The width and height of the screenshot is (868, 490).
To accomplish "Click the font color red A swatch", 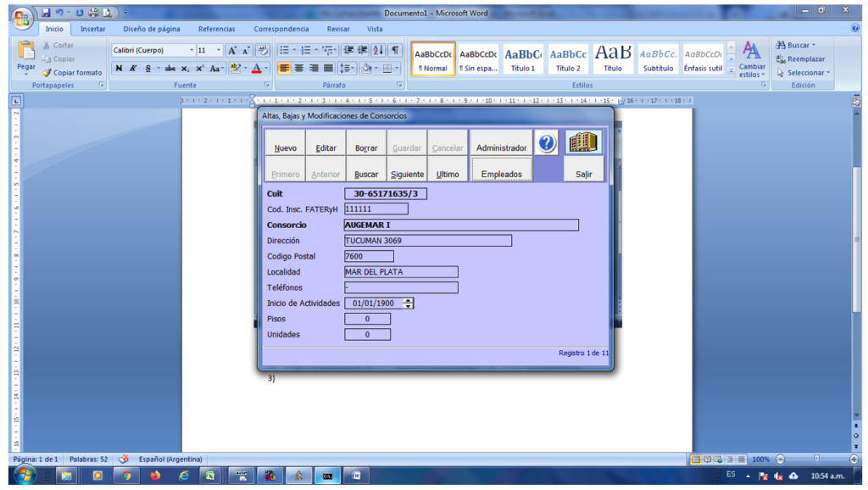I will pos(256,69).
